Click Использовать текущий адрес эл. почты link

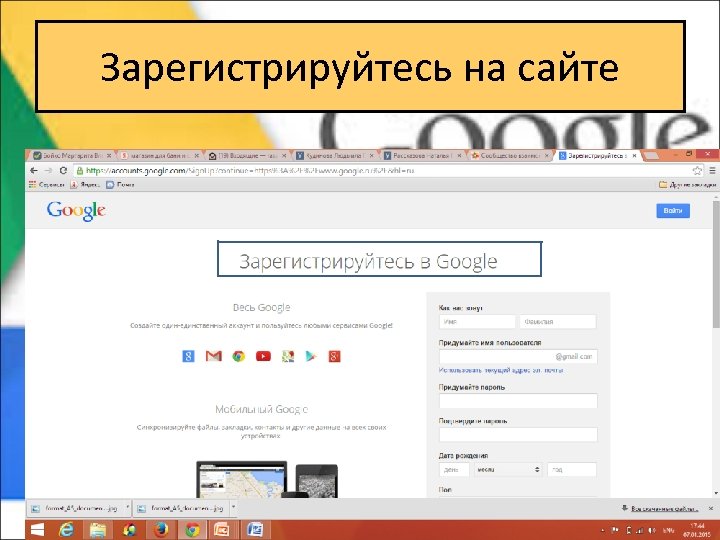click(501, 370)
